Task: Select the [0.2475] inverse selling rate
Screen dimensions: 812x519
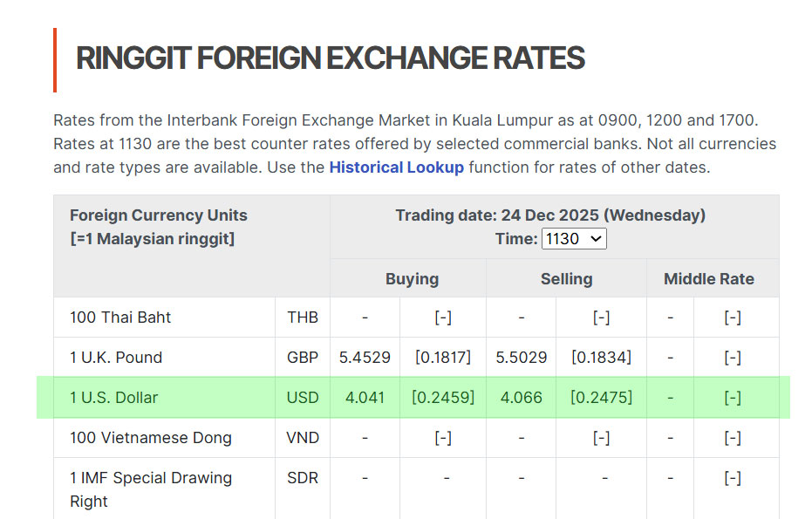Action: (601, 398)
